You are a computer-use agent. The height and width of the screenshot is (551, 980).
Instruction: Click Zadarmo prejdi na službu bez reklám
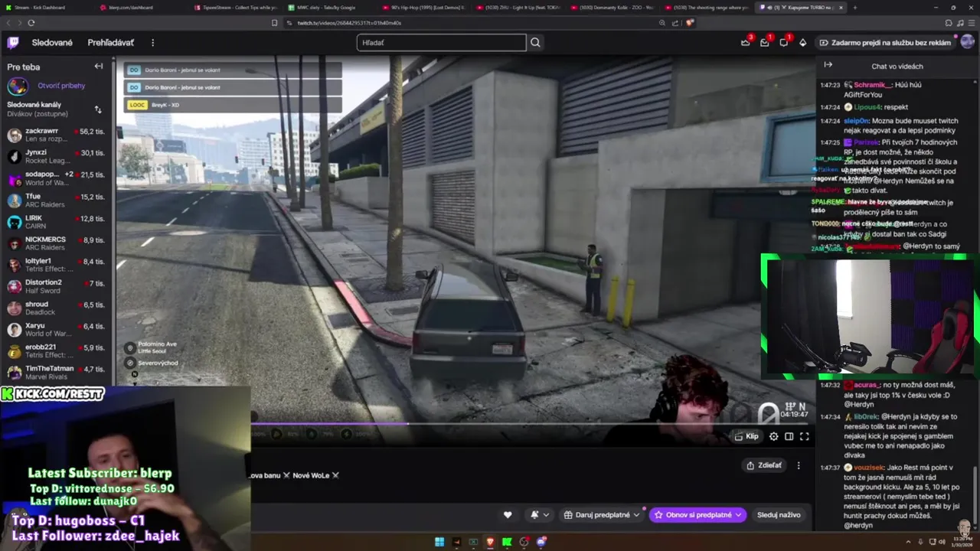(885, 43)
